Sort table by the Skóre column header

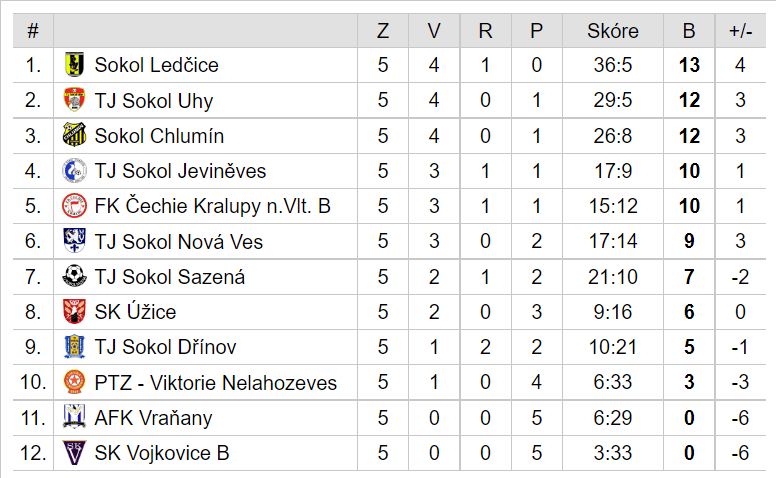click(x=613, y=31)
